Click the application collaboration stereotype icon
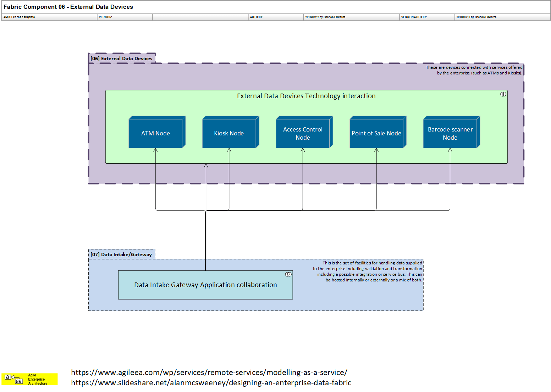 coord(288,274)
